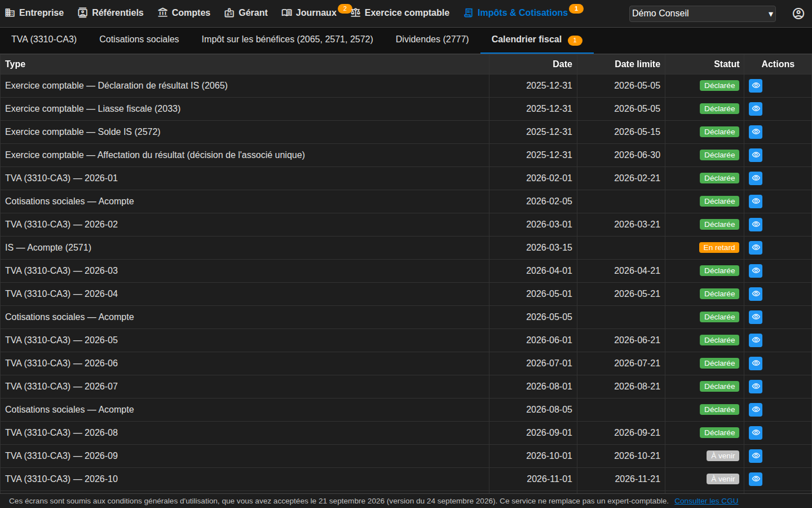812x508 pixels.
Task: Switch to the TVA (3310-CA3) tab
Action: pyautogui.click(x=44, y=40)
